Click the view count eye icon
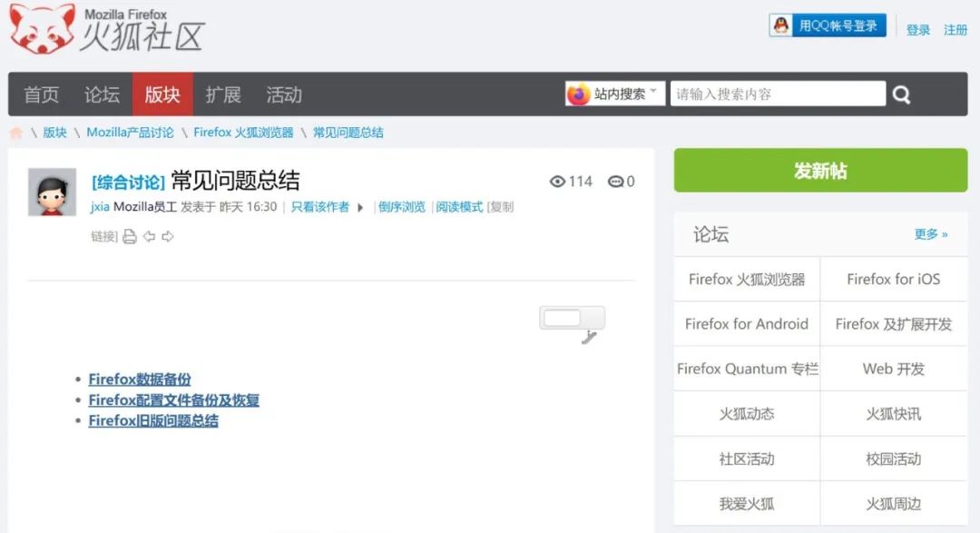Image resolution: width=980 pixels, height=533 pixels. (558, 182)
